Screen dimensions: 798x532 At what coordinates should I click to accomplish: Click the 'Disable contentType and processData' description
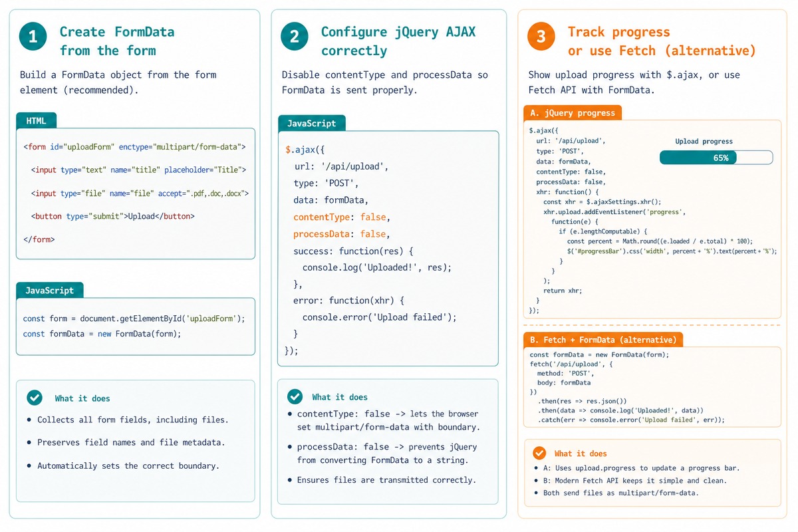tap(384, 82)
